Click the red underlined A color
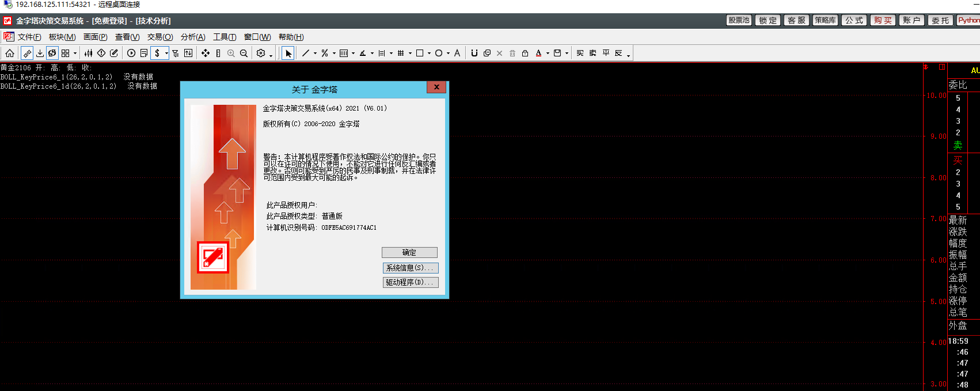This screenshot has height=391, width=980. [x=538, y=53]
